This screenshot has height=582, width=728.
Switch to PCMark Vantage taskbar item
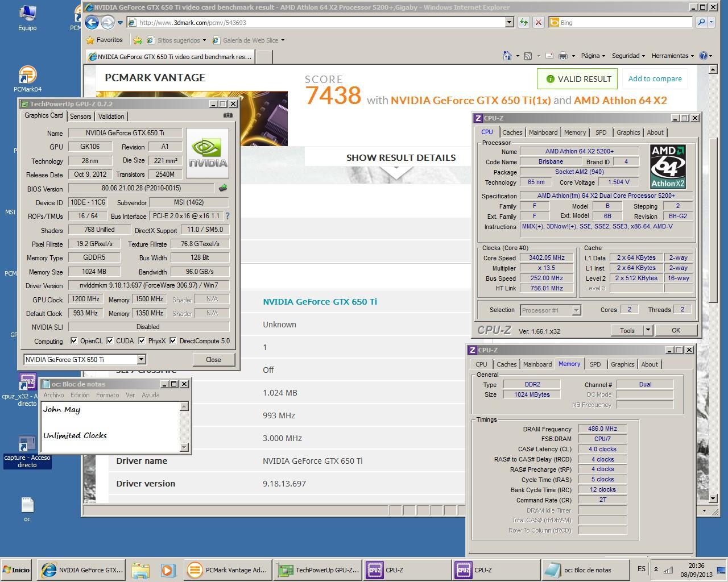[227, 570]
